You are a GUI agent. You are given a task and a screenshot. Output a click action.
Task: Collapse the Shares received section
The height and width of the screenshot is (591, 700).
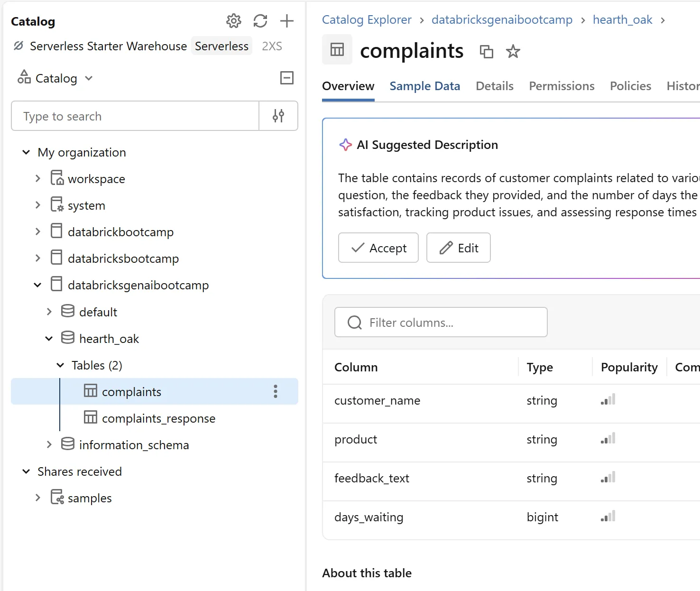pyautogui.click(x=26, y=471)
